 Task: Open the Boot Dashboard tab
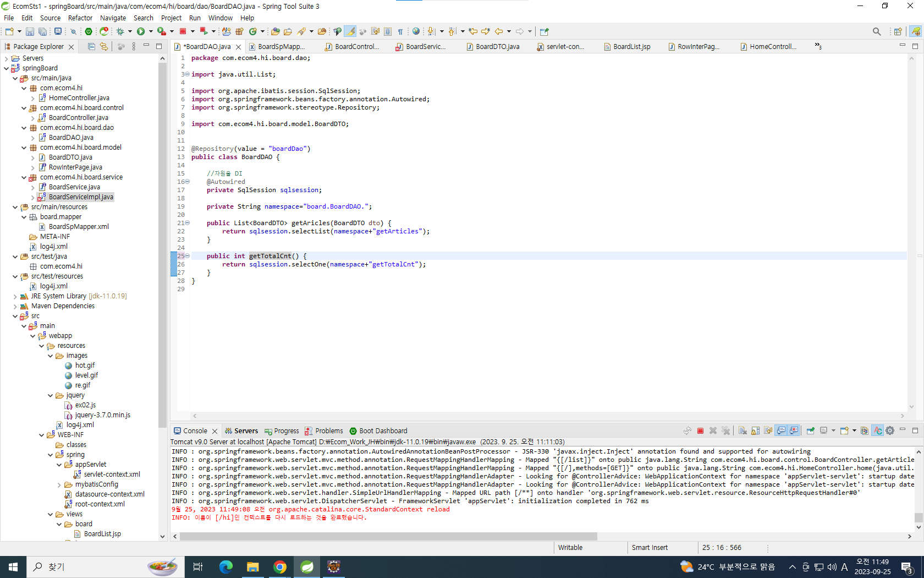pyautogui.click(x=379, y=431)
